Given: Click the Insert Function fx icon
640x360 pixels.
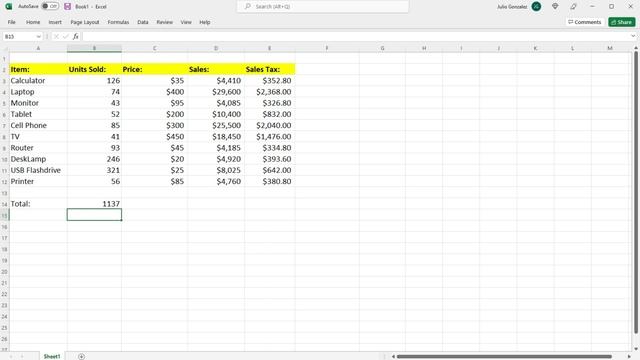Looking at the screenshot, I should pos(76,37).
